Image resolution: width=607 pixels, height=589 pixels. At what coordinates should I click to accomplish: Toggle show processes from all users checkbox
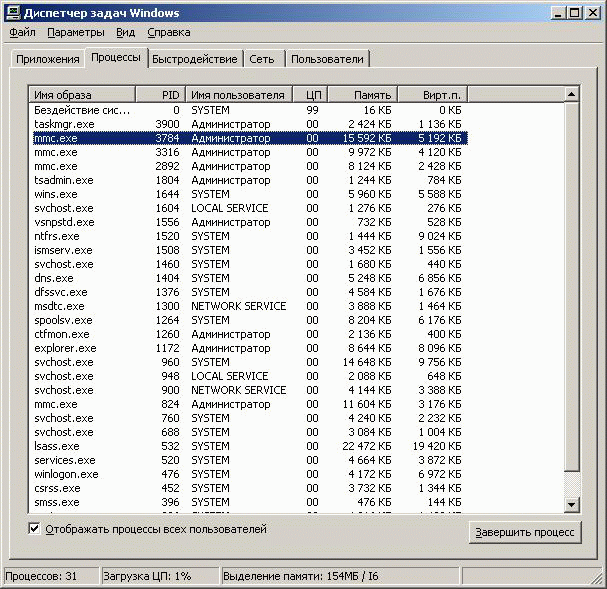[35, 529]
